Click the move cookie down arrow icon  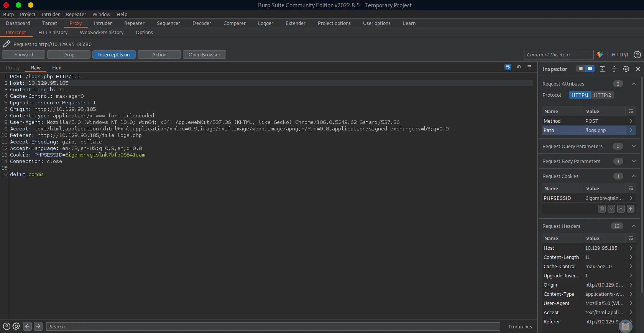coord(611,209)
